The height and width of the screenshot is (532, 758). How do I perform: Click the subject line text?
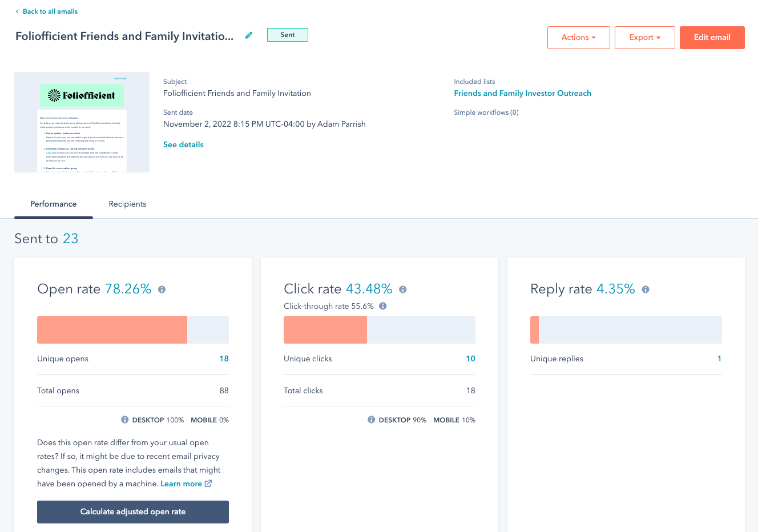[237, 93]
